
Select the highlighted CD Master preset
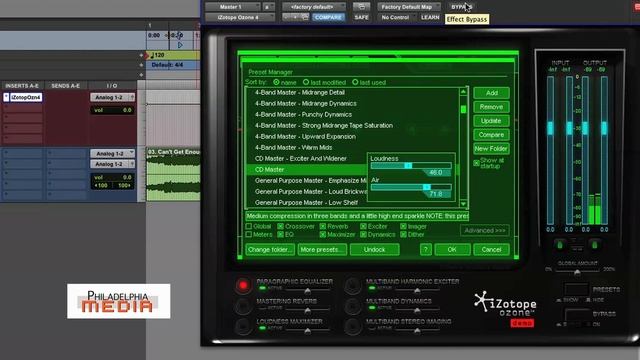307,170
